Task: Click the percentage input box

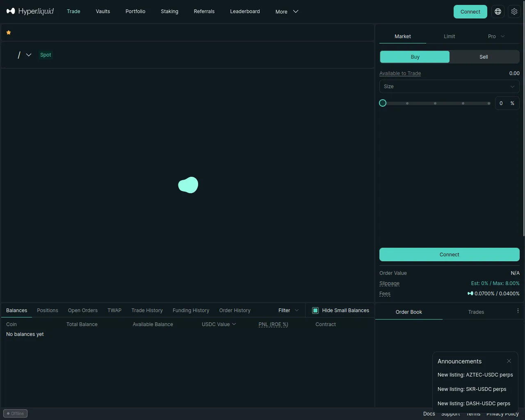Action: [507, 103]
